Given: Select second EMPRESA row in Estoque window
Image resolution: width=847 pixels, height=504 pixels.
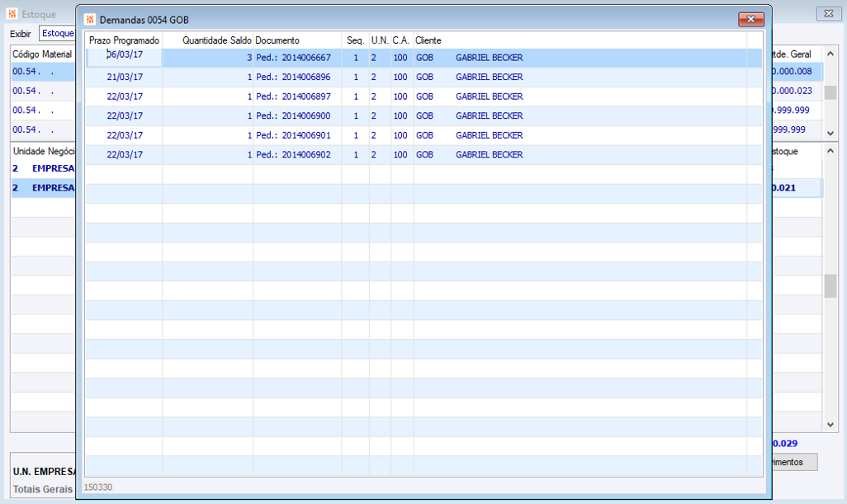Looking at the screenshot, I should [43, 188].
